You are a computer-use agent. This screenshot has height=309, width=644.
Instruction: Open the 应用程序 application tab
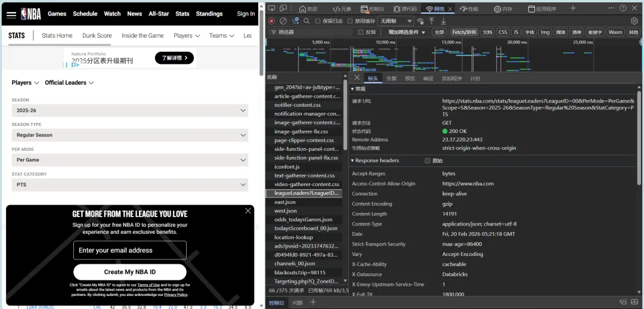(x=541, y=8)
